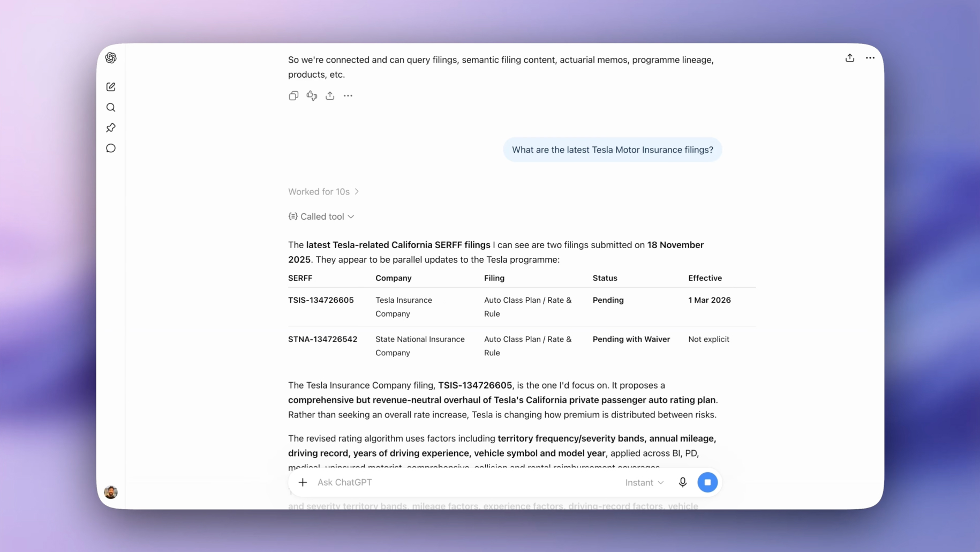Expand the 'Called tool' section
The width and height of the screenshot is (980, 552).
[x=321, y=217]
